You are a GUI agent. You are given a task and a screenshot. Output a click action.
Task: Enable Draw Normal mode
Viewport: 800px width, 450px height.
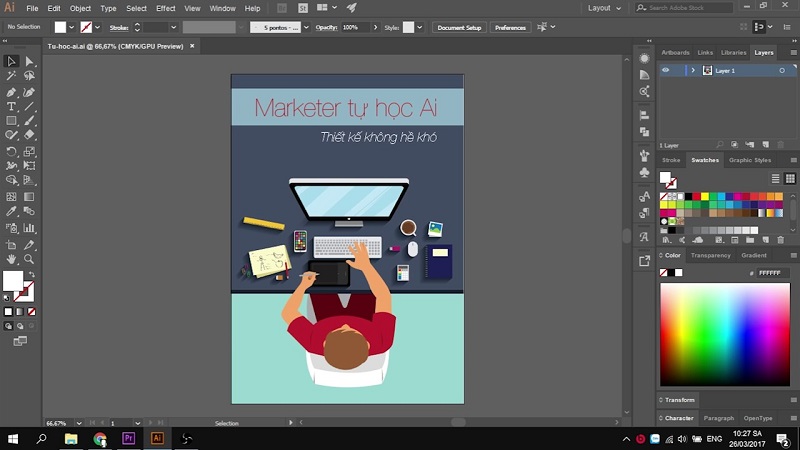pos(8,326)
